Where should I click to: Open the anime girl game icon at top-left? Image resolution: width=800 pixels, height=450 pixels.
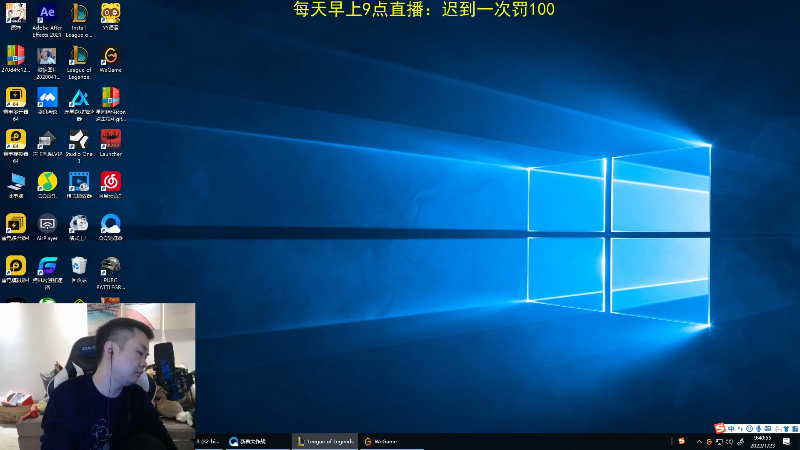(16, 17)
